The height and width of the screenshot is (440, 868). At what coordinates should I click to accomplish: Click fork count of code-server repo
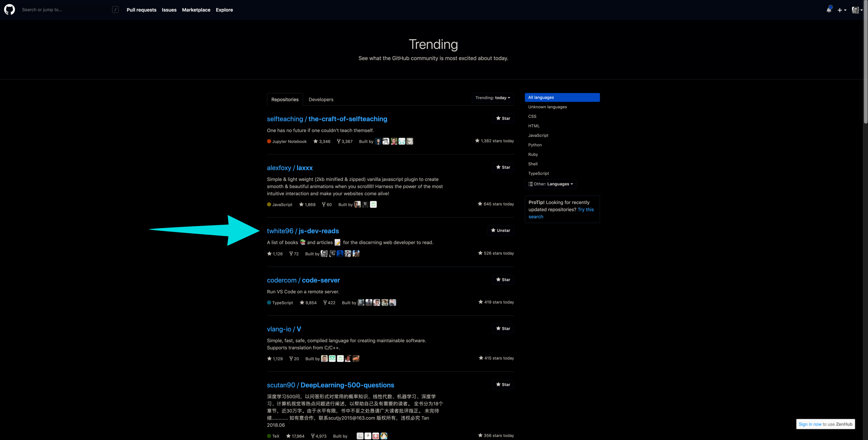pos(329,302)
